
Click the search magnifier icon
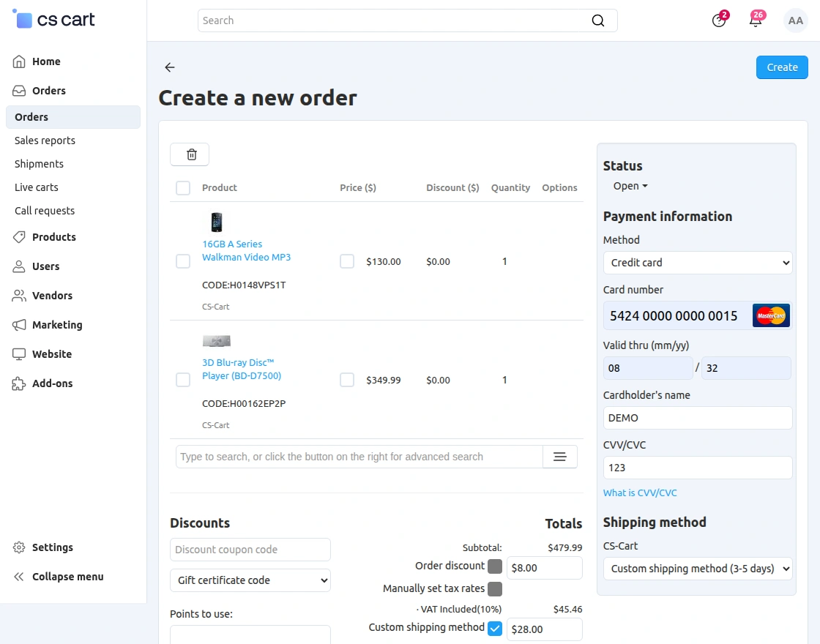click(597, 20)
